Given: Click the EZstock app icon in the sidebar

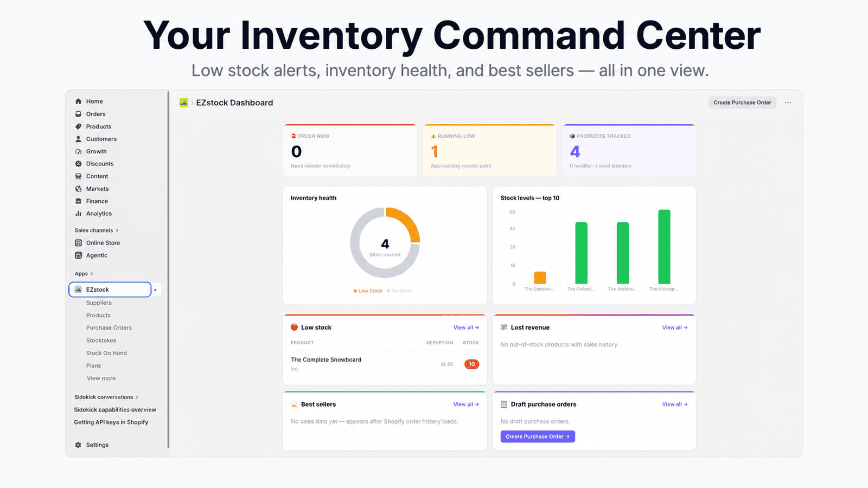Looking at the screenshot, I should [78, 290].
